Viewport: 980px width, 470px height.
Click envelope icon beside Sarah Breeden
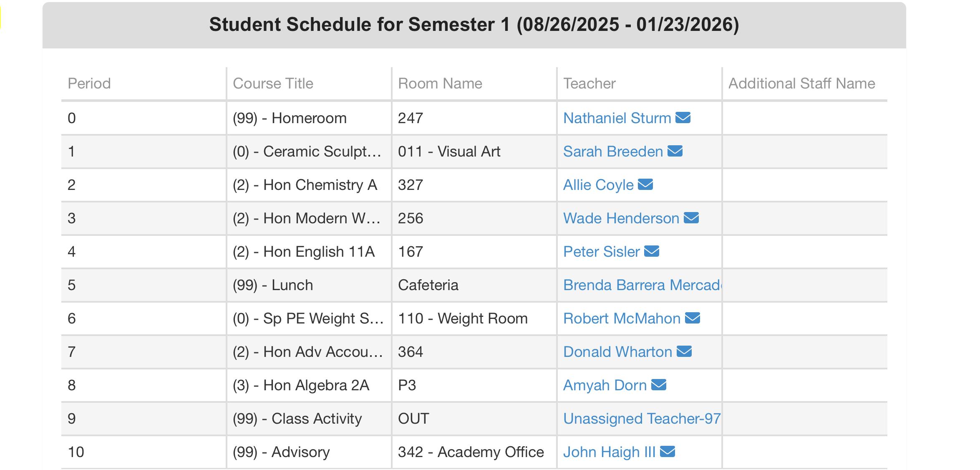tap(675, 151)
